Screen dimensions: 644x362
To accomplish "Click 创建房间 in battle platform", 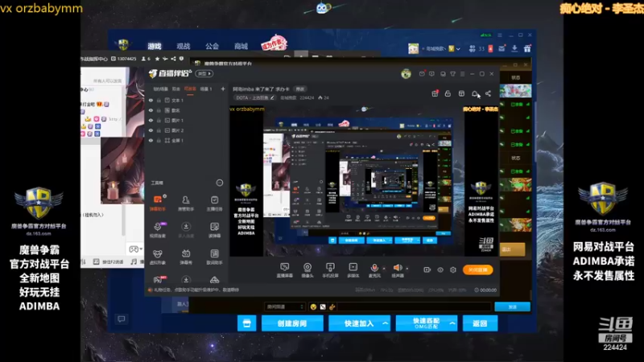I will 291,323.
